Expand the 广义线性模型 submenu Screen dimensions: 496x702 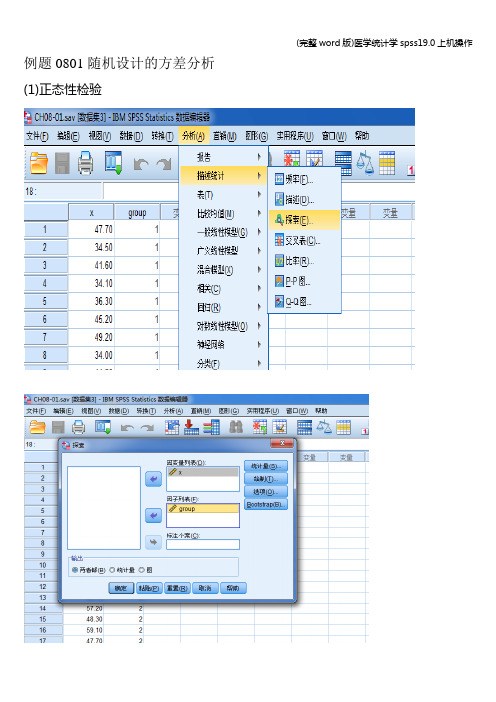223,251
